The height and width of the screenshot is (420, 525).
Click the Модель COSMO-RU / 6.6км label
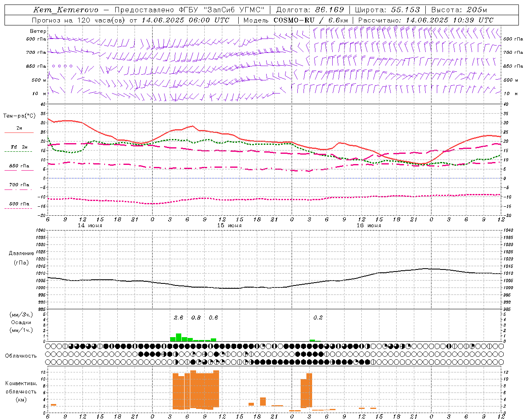pyautogui.click(x=296, y=20)
